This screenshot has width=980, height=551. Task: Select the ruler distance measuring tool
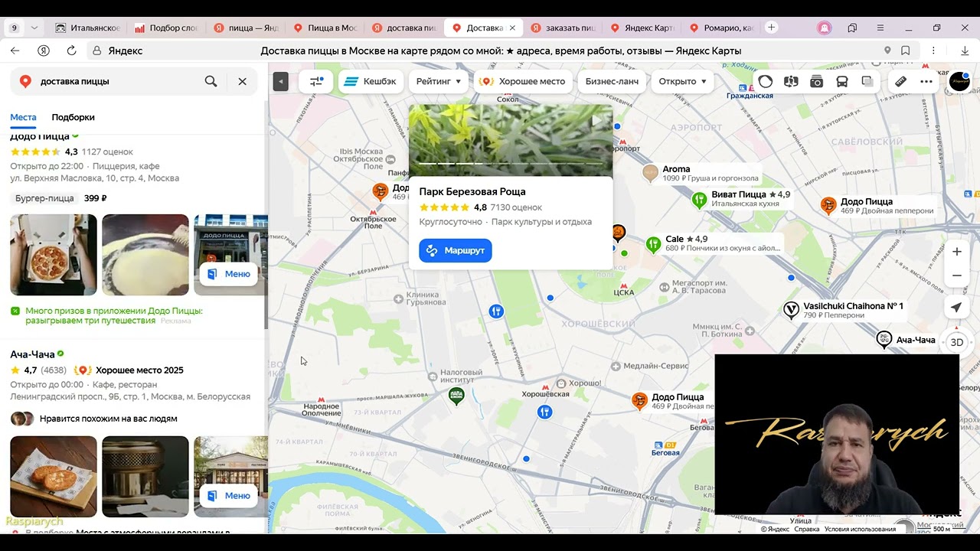pyautogui.click(x=900, y=81)
